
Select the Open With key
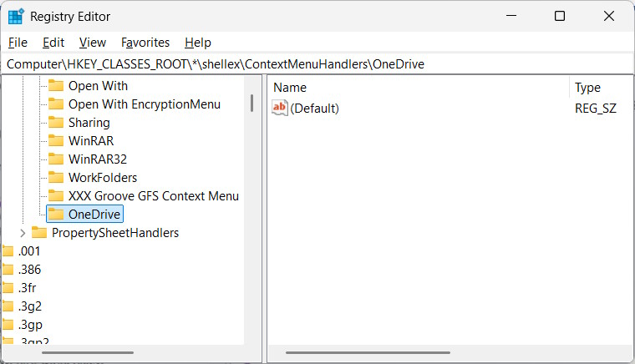[98, 86]
